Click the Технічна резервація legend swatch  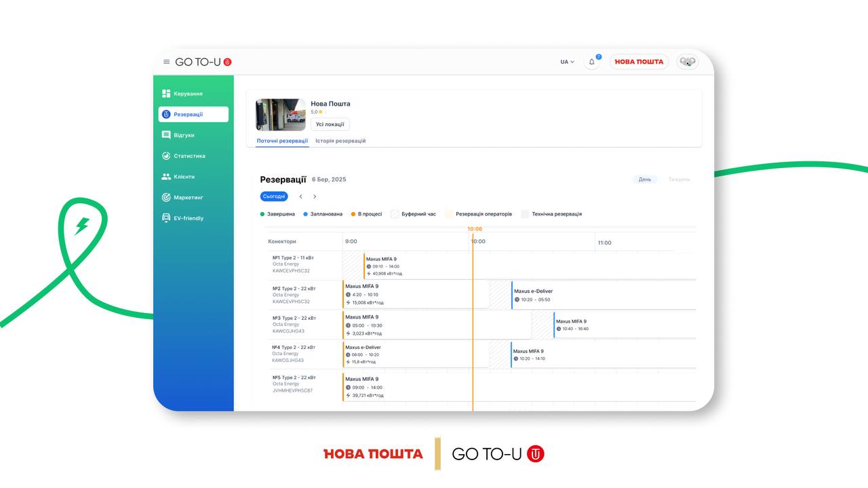[x=525, y=214]
